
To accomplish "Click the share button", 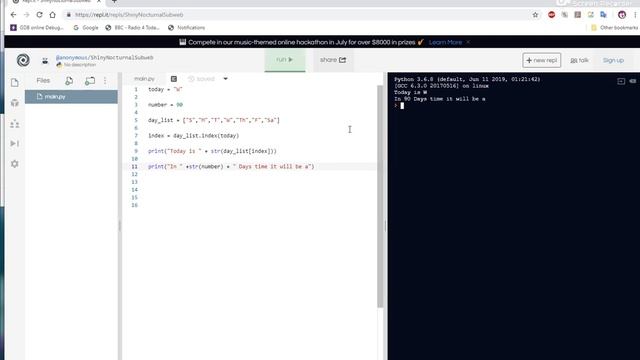I will 333,60.
